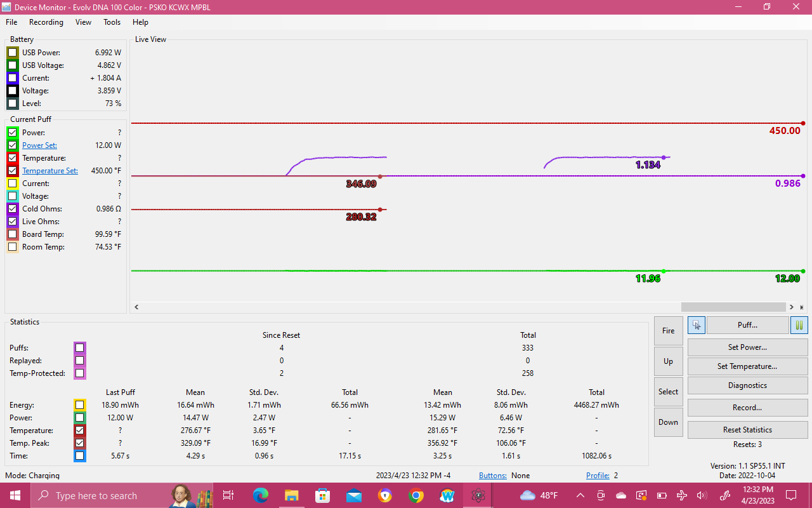Launch Microsoft Edge from the taskbar
The image size is (812, 508).
tap(260, 495)
